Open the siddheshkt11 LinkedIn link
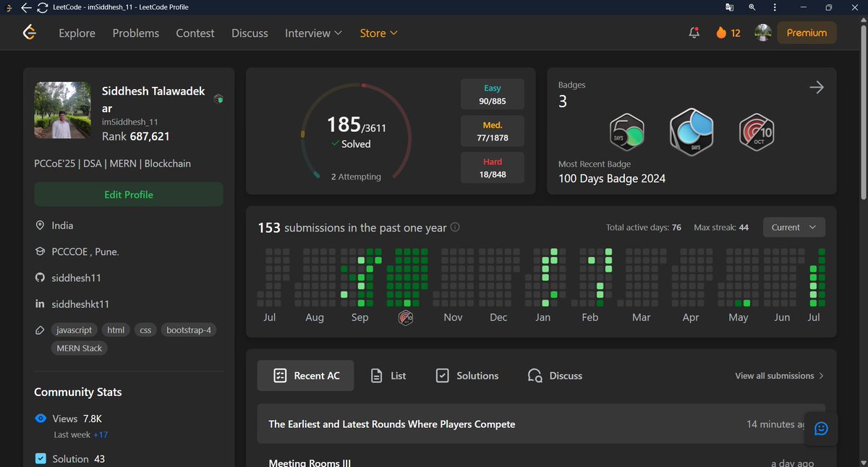The image size is (868, 467). tap(80, 304)
